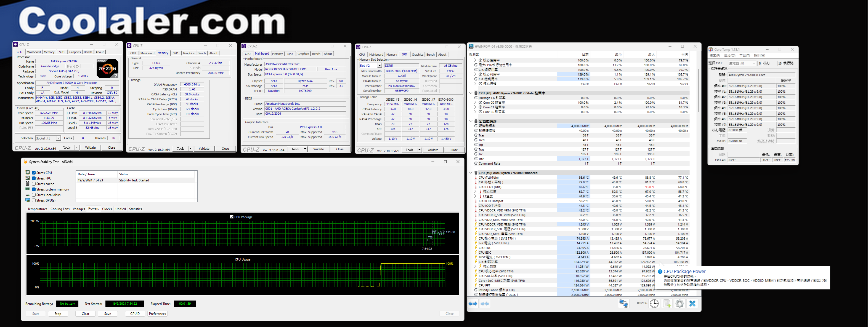Click the Stress GPU(s) monitor icon
This screenshot has height=327, width=868.
click(x=28, y=200)
